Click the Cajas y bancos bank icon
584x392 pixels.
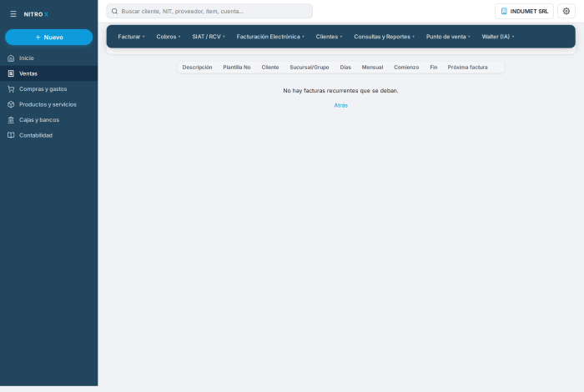click(11, 120)
